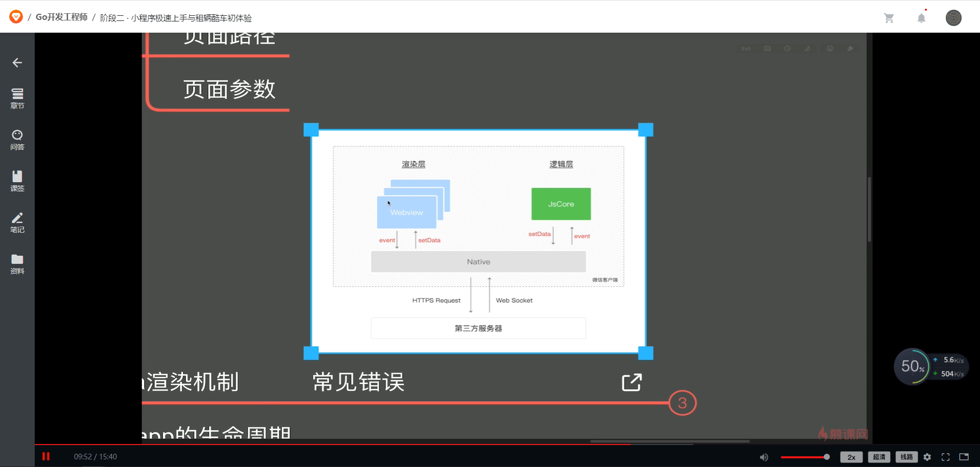This screenshot has height=467, width=980.
Task: Open the 超清 quality selector
Action: pyautogui.click(x=879, y=457)
